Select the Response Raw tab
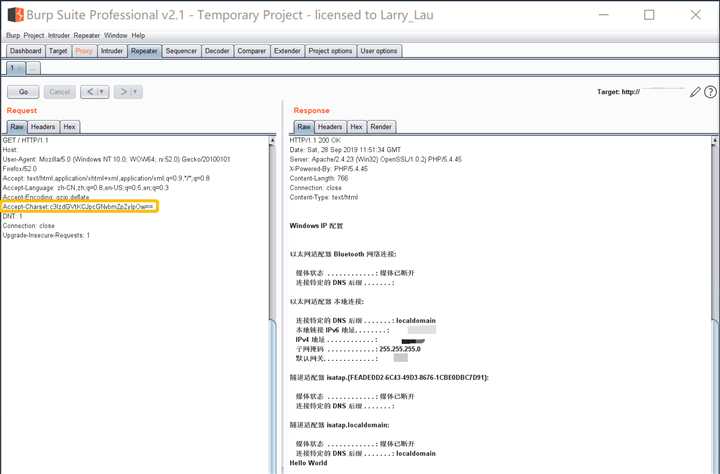 click(x=304, y=127)
